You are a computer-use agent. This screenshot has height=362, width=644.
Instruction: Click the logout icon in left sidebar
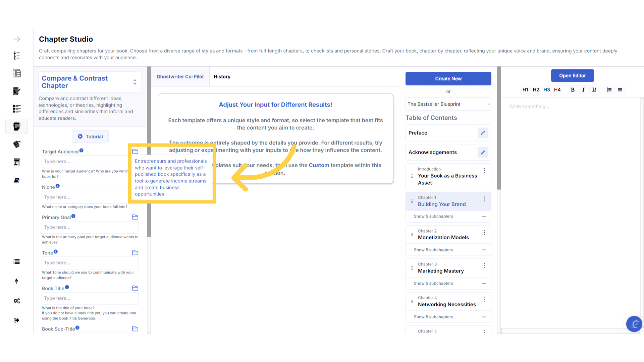[17, 320]
